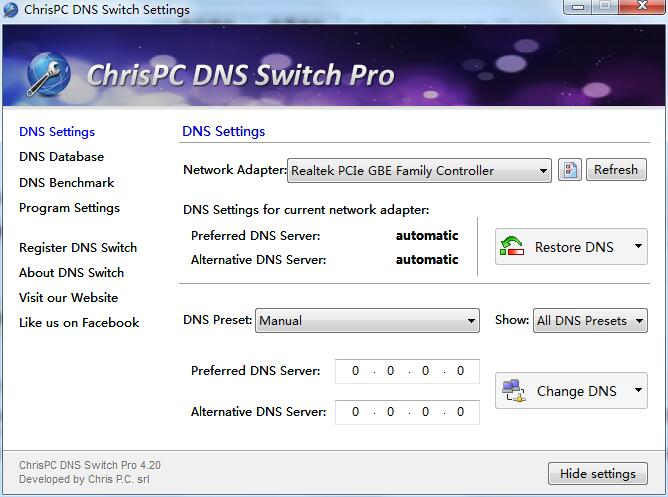Viewport: 668px width, 497px height.
Task: Click the Restore DNS arrow icon
Action: pos(512,247)
